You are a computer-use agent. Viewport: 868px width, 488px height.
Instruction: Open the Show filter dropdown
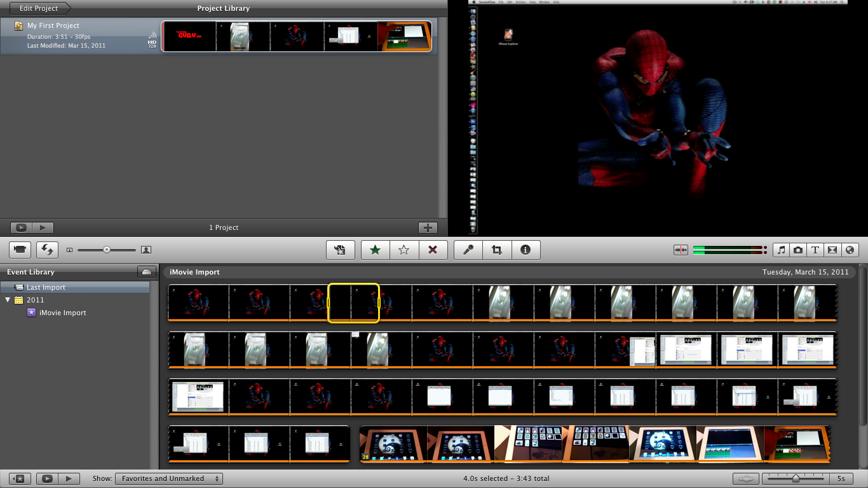(169, 478)
